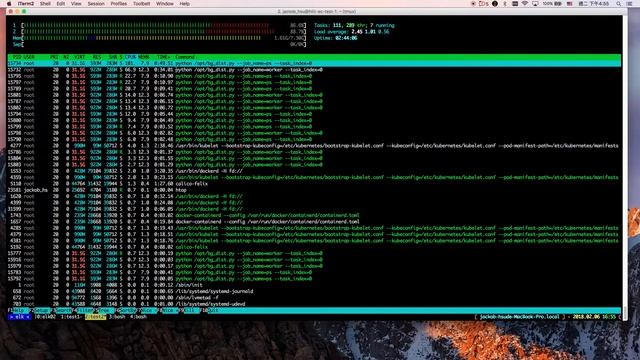Open the Help menu in menu bar
The image size is (640, 360).
(x=184, y=4)
